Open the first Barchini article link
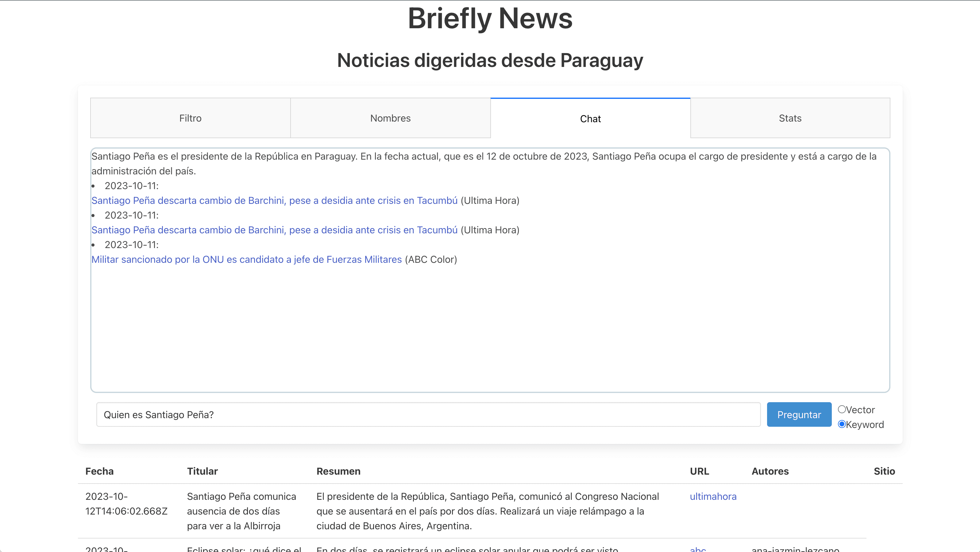 (274, 200)
